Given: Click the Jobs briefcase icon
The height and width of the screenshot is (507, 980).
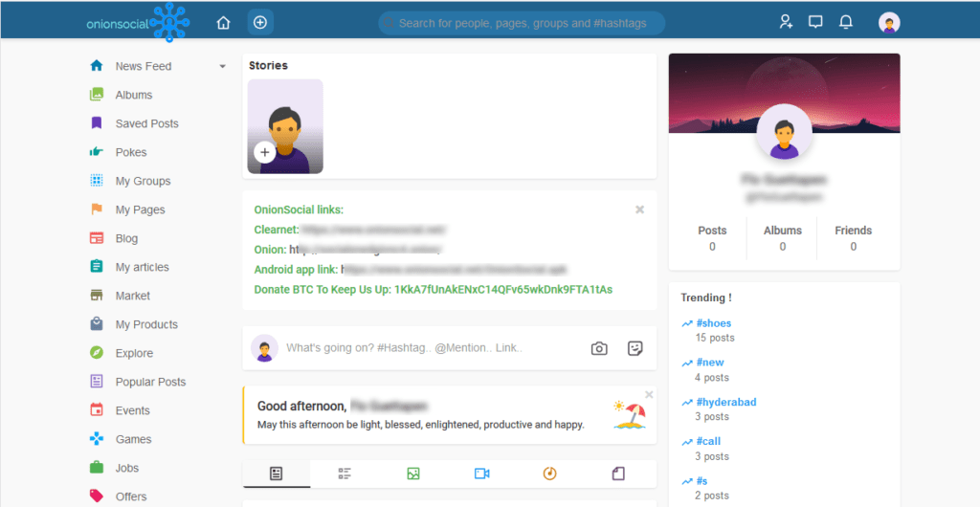Looking at the screenshot, I should tap(97, 468).
